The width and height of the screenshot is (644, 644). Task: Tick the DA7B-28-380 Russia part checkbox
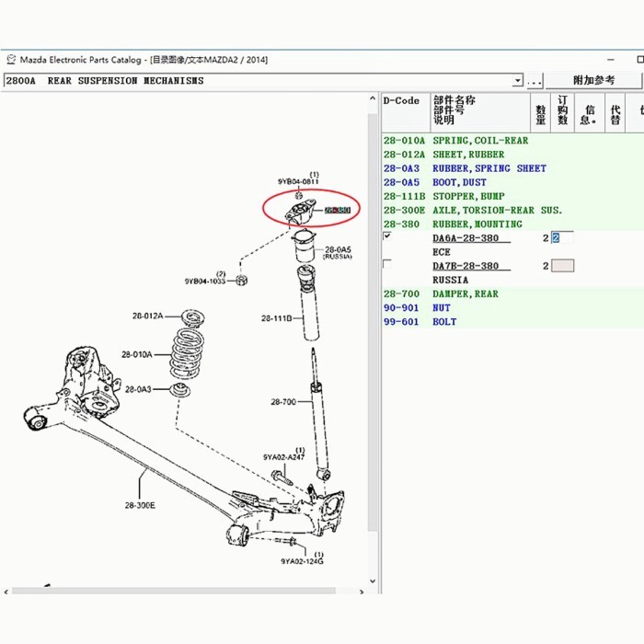click(x=387, y=265)
